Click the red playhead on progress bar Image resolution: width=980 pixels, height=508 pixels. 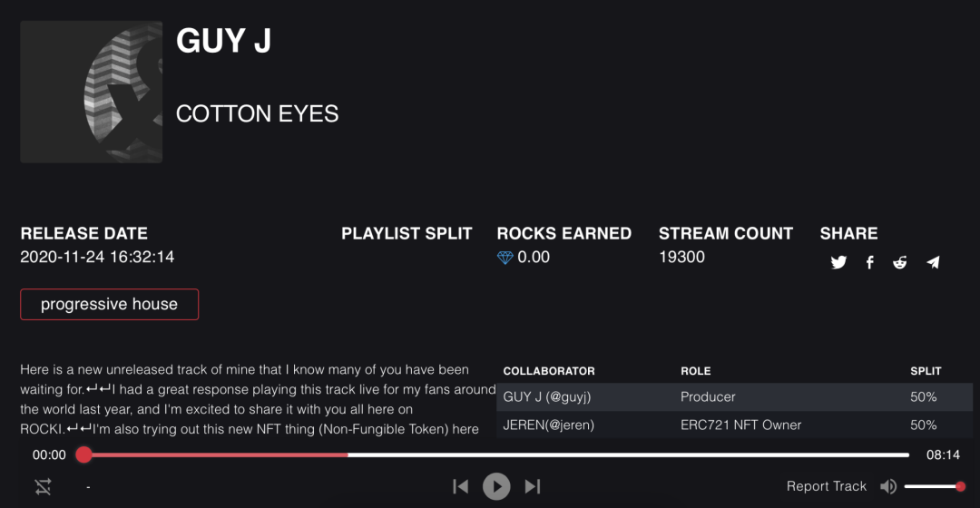click(x=83, y=454)
